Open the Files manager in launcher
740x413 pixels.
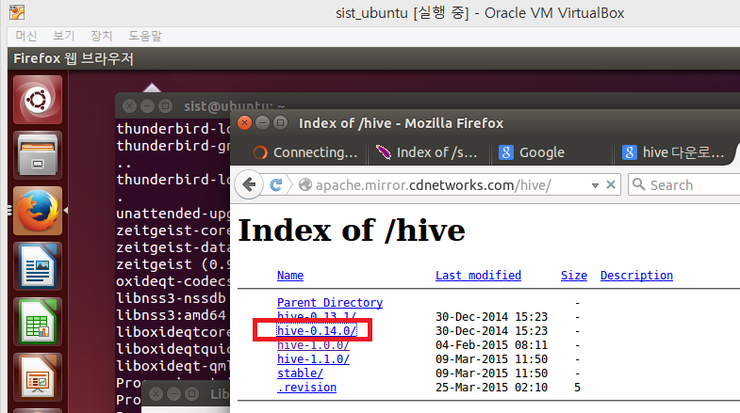pos(37,155)
